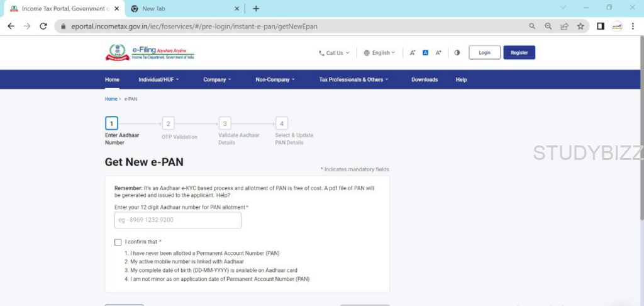Click the increase font size icon
The width and height of the screenshot is (644, 306).
click(438, 53)
